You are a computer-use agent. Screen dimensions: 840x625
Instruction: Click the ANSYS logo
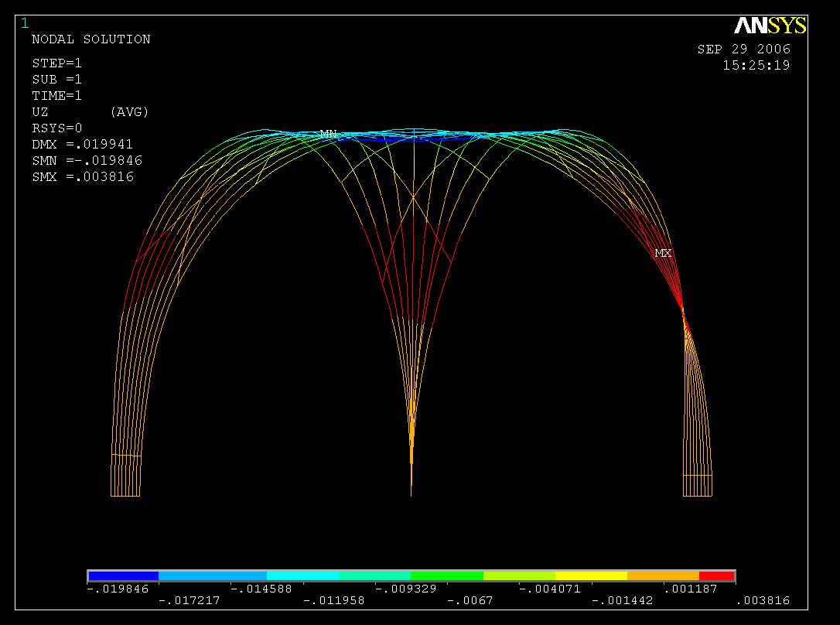pos(770,26)
